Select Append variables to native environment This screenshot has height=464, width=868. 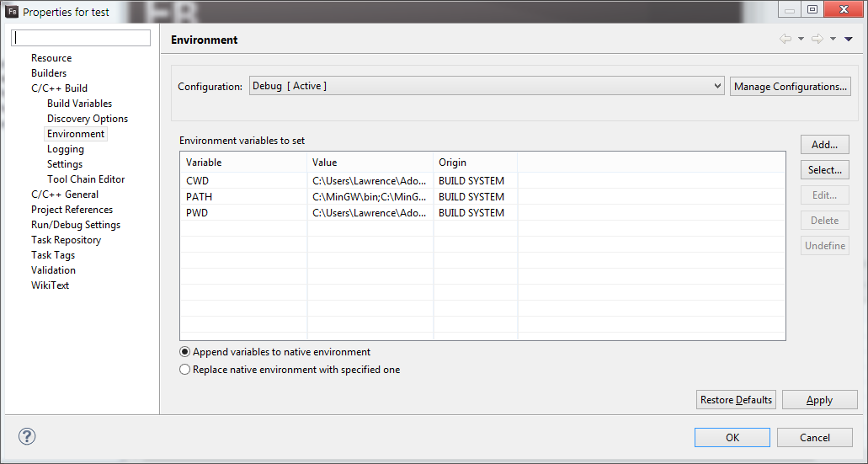275,352
